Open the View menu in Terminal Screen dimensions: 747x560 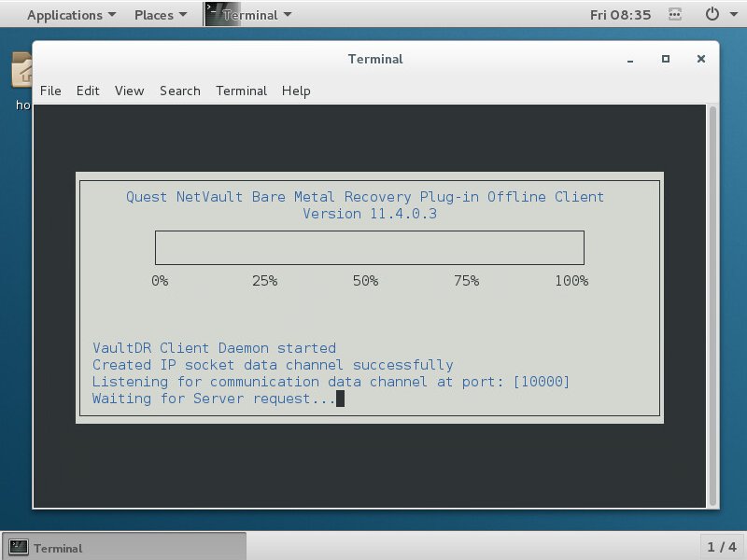click(x=129, y=91)
